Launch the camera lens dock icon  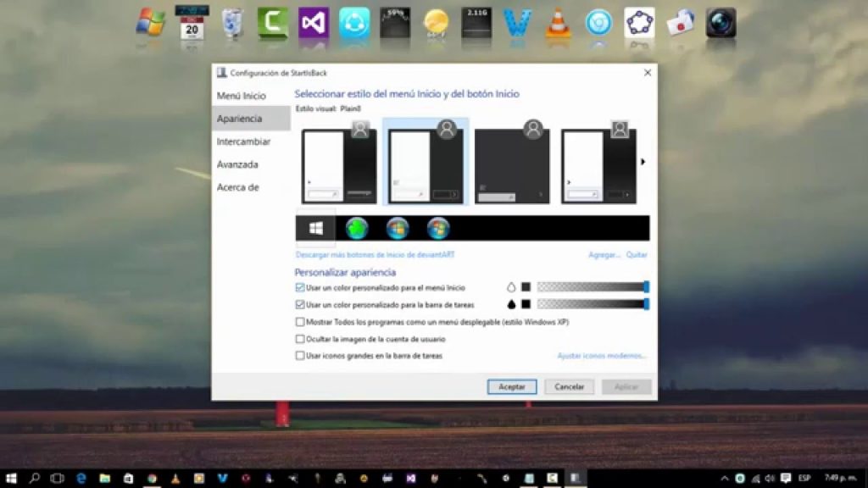pos(721,23)
